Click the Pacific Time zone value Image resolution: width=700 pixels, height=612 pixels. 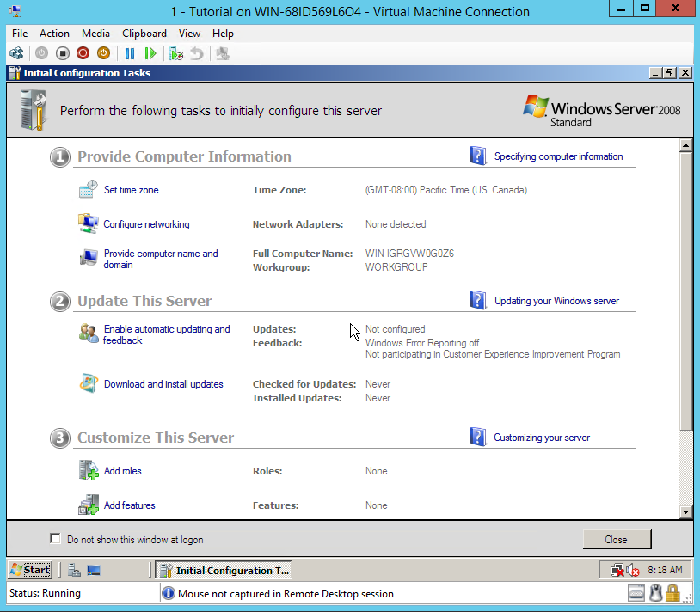[446, 190]
